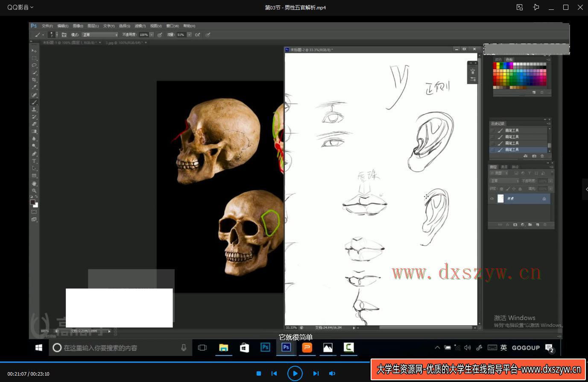Select the last 画笔工具 history state
This screenshot has width=588, height=382.
click(518, 150)
